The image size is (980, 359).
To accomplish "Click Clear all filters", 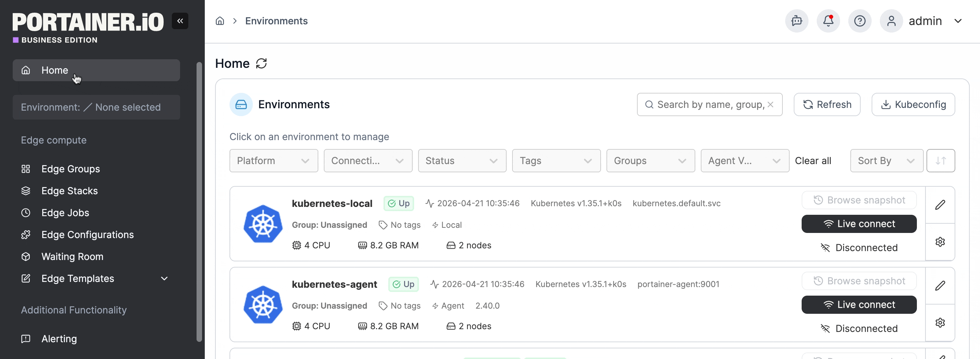I will (813, 161).
